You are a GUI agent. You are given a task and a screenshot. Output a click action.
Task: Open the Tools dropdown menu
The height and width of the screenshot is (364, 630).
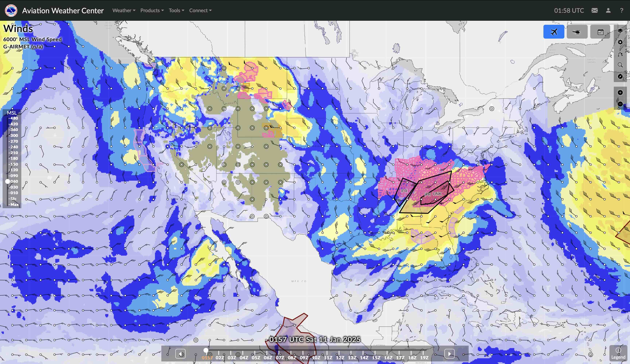pos(176,11)
